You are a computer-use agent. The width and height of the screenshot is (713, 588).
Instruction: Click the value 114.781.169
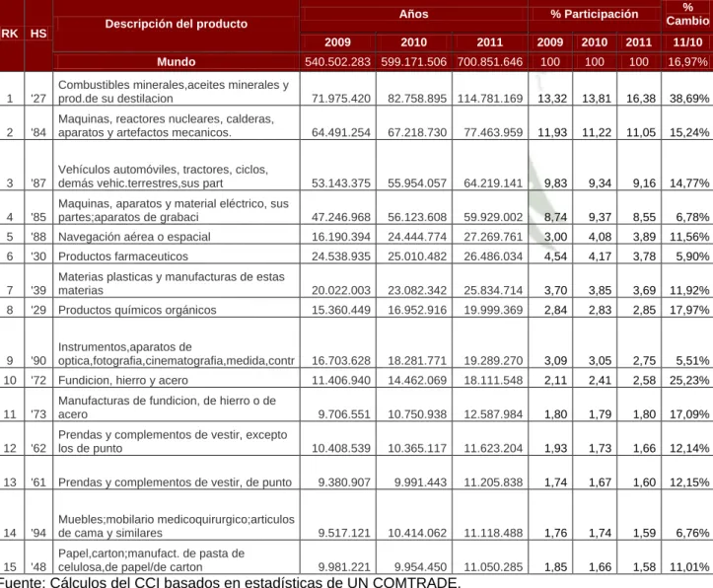490,99
